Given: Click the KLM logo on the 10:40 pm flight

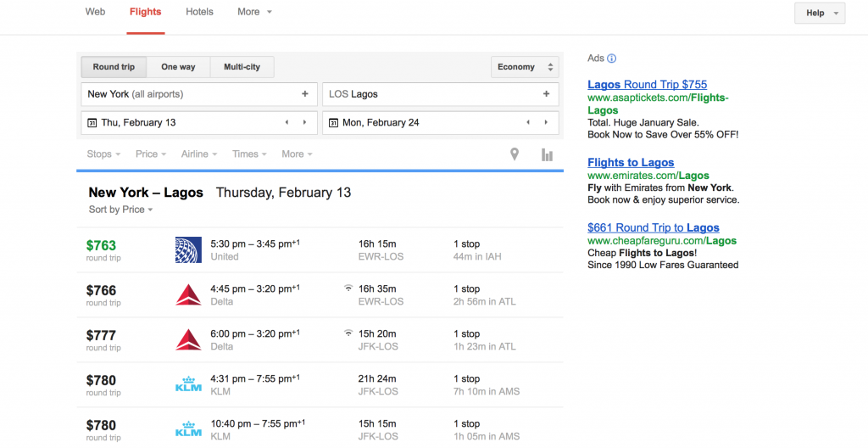Looking at the screenshot, I should pos(188,429).
